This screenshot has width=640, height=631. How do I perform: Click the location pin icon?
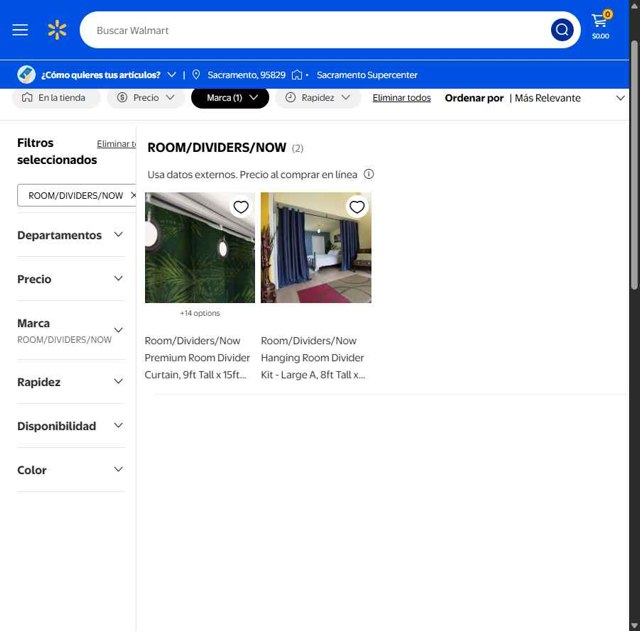pos(196,75)
